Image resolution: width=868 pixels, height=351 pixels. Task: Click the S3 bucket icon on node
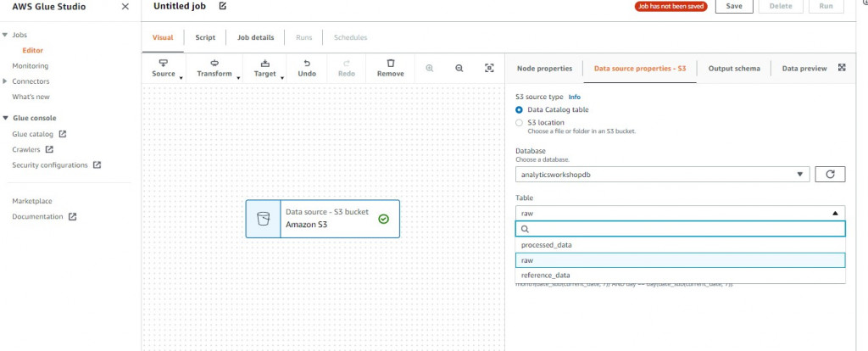[x=264, y=219]
